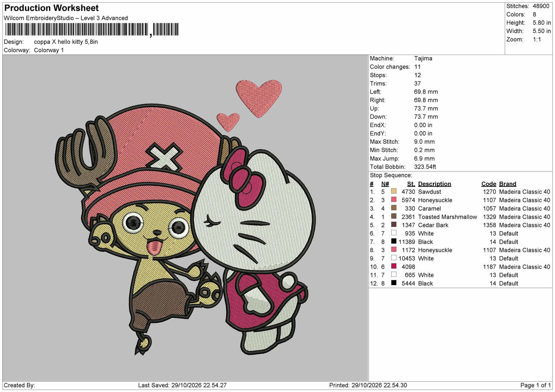This screenshot has height=392, width=555.
Task: Click the Colors value 8
Action: tap(535, 14)
